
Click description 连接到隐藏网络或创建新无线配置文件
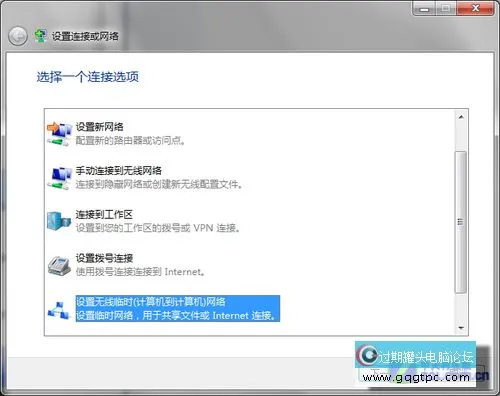(x=159, y=184)
